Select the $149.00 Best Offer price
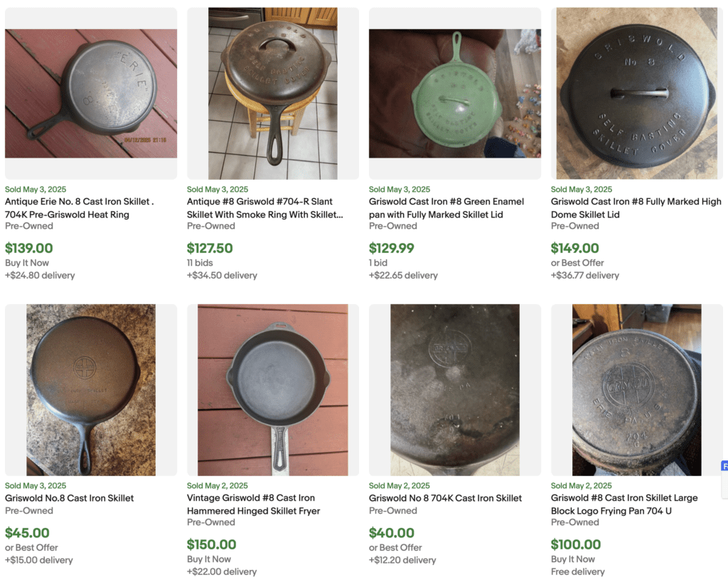 click(575, 248)
